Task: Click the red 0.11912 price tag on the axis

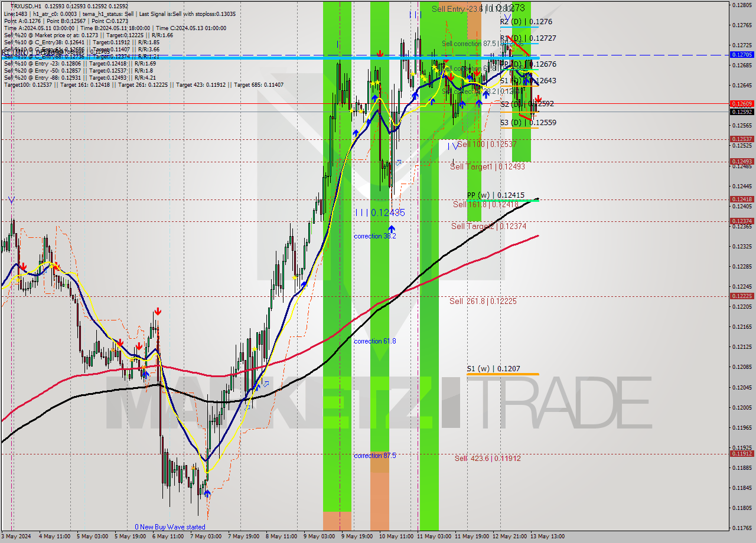Action: click(742, 454)
